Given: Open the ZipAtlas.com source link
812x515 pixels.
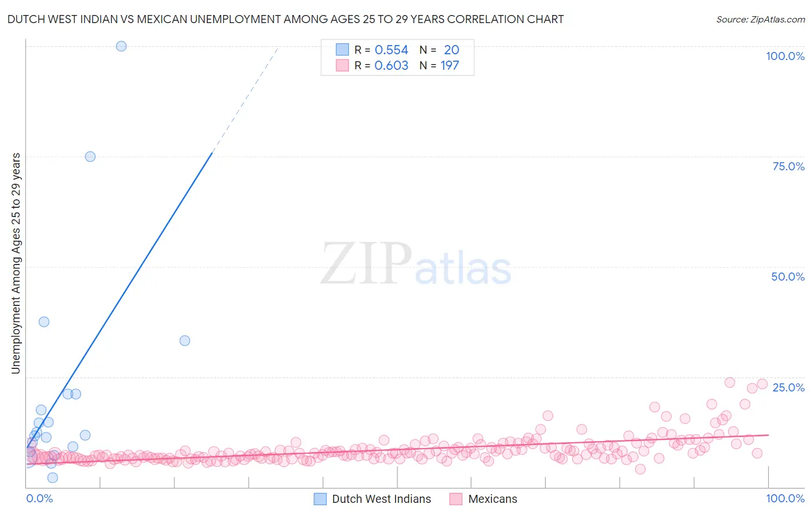Looking at the screenshot, I should pos(761,19).
